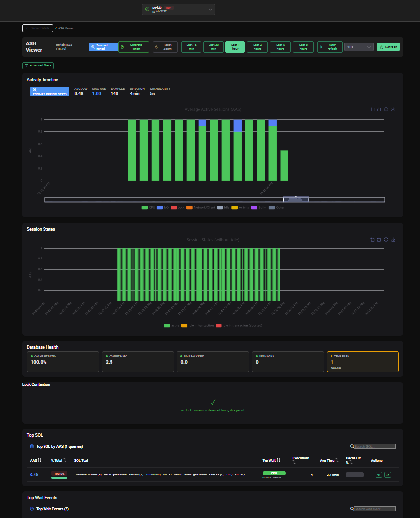Screen dimensions: 420x518
Task: Click the Zoomed period badge button
Action: coord(104,47)
